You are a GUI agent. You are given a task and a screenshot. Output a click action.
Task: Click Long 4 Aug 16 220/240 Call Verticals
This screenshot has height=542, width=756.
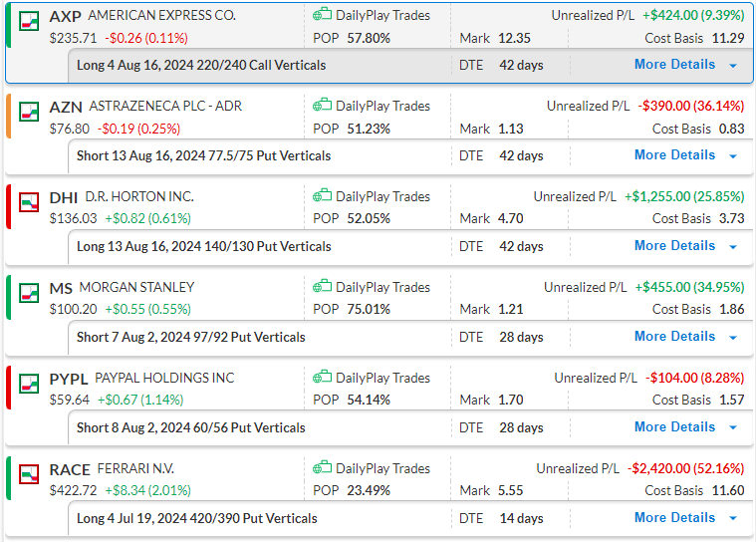click(x=201, y=65)
